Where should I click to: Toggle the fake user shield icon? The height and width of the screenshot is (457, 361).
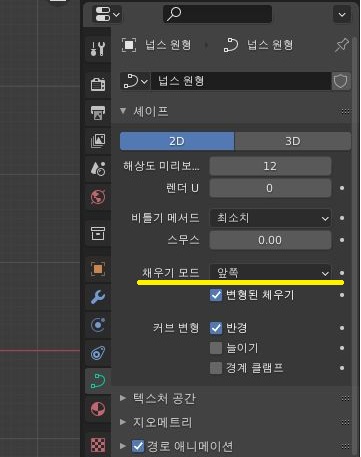[341, 81]
